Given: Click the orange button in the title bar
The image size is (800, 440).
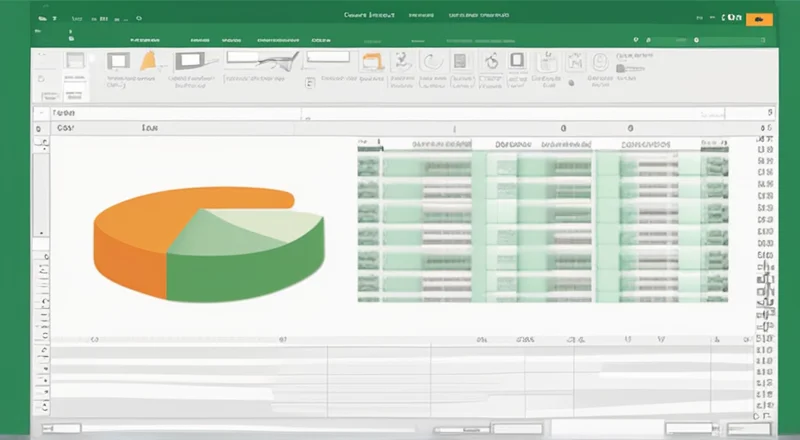Looking at the screenshot, I should coord(759,18).
